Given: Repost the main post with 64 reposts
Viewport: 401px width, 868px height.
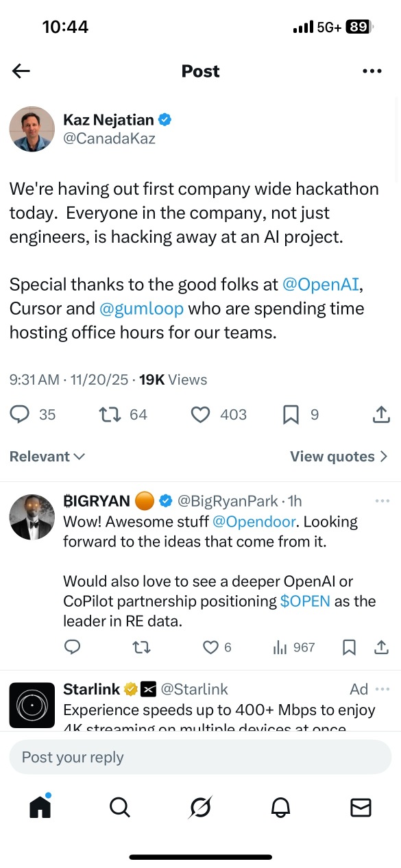Looking at the screenshot, I should [109, 414].
